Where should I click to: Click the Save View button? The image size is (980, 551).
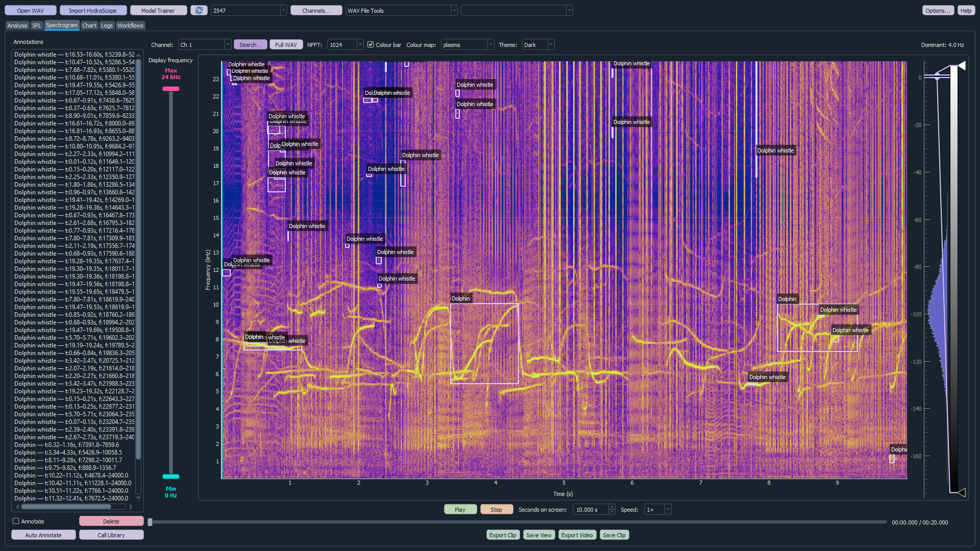(x=538, y=535)
